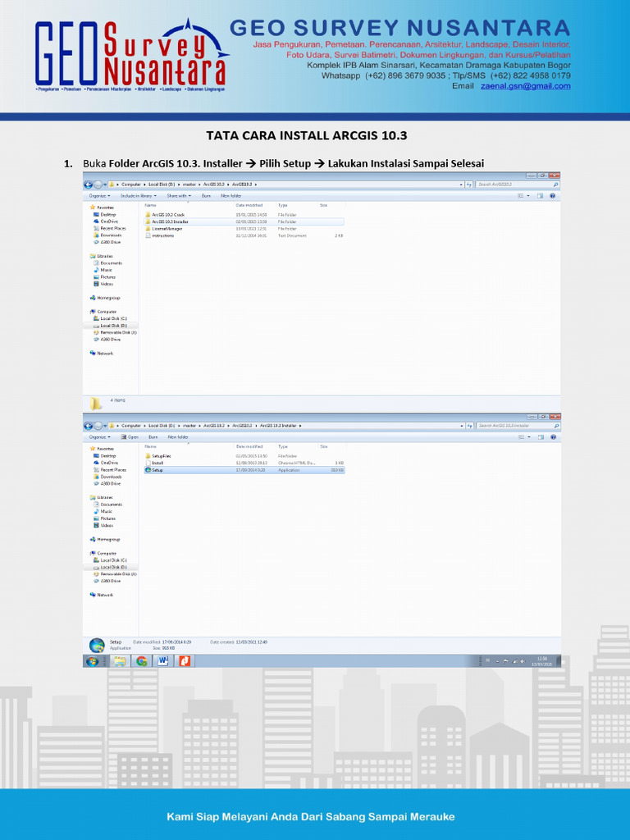This screenshot has width=630, height=840.
Task: Click 'Local Disk (D:)' breadcrumb in ArcGIS10.2 window
Action: [x=162, y=185]
